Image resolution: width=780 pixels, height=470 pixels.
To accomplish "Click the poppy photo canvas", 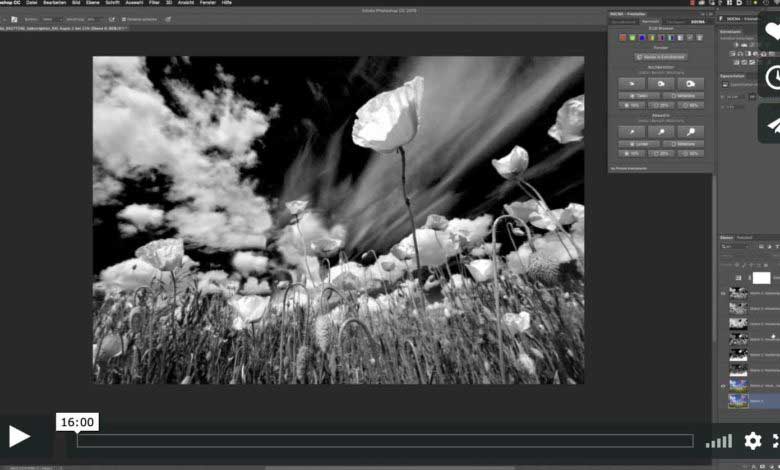I will pos(338,220).
